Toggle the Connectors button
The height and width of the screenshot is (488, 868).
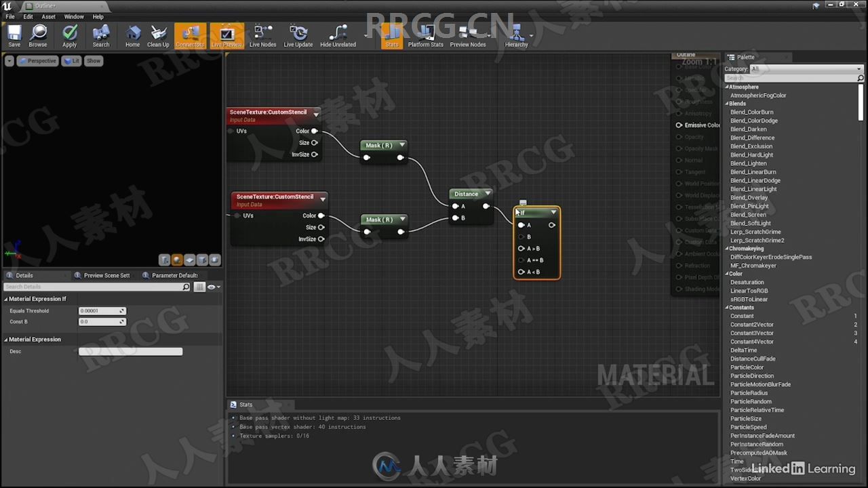(x=190, y=36)
